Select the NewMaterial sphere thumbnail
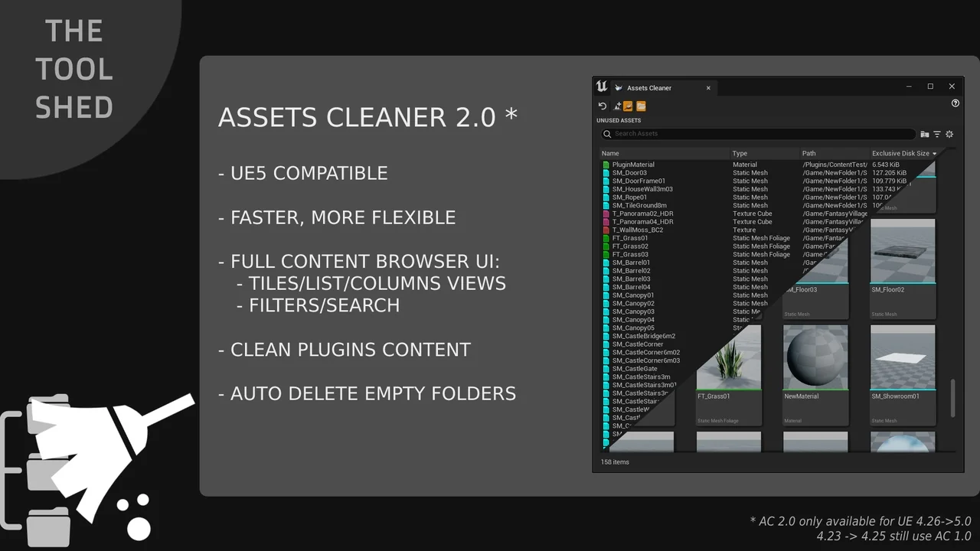 tap(815, 358)
